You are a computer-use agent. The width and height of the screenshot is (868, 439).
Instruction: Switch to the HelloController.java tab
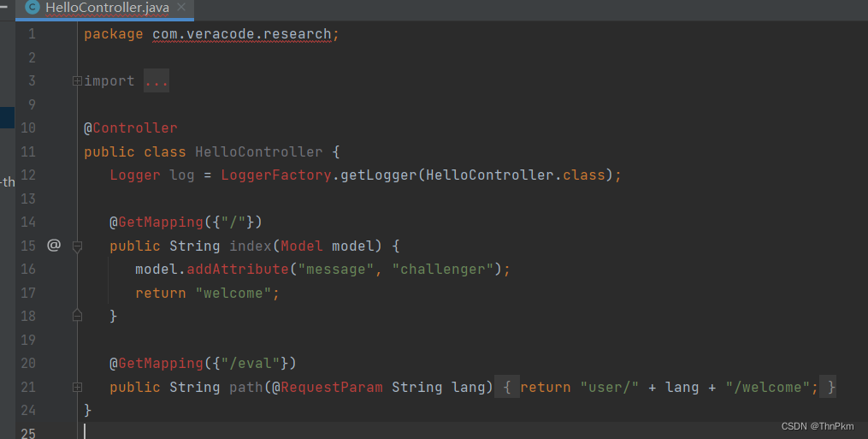(x=106, y=8)
